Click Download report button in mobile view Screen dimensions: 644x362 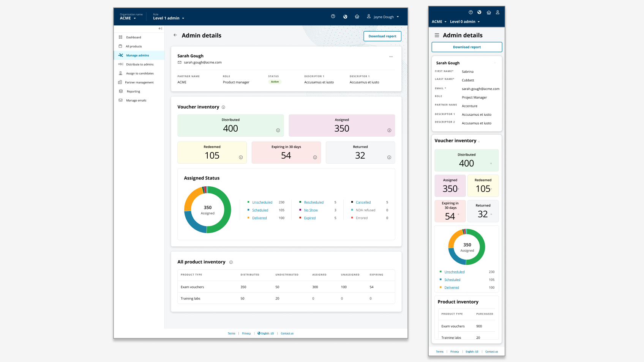[x=467, y=47]
